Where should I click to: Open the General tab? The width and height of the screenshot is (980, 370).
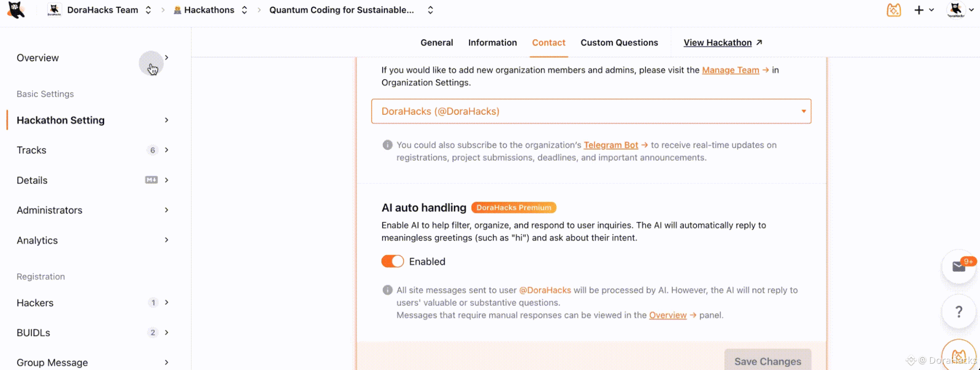436,43
